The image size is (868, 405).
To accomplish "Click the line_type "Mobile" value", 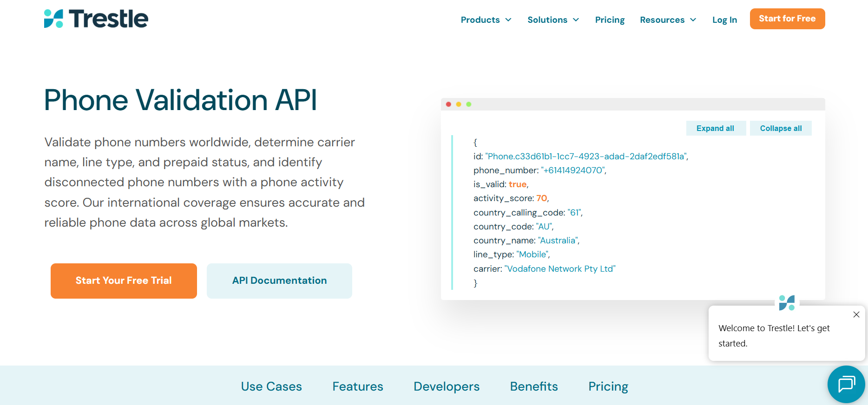I will coord(533,255).
